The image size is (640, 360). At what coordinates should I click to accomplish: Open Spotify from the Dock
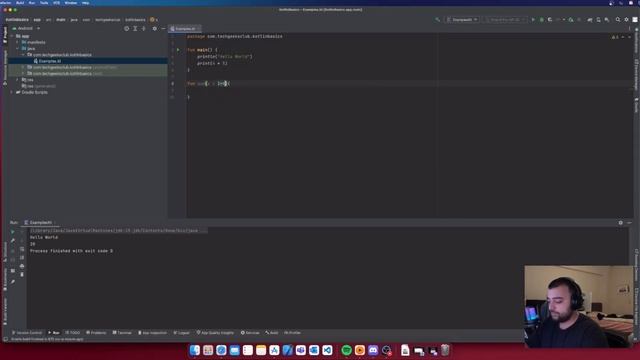pyautogui.click(x=347, y=350)
